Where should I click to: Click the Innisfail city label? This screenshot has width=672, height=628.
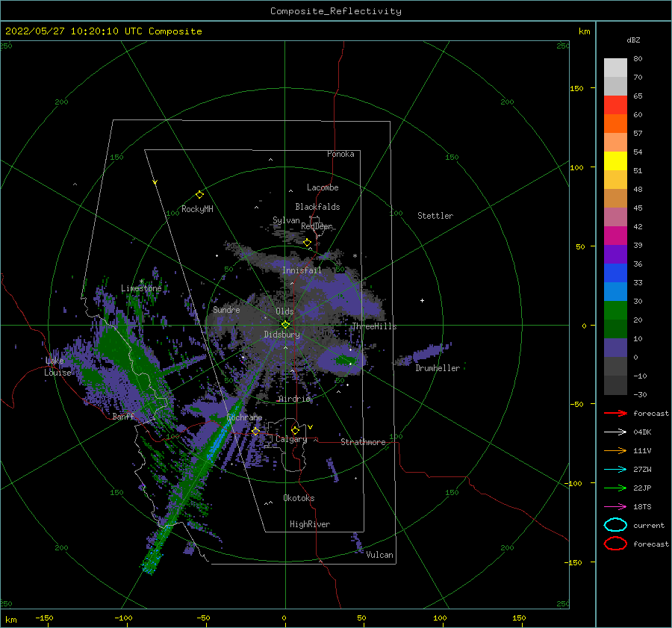(x=302, y=270)
